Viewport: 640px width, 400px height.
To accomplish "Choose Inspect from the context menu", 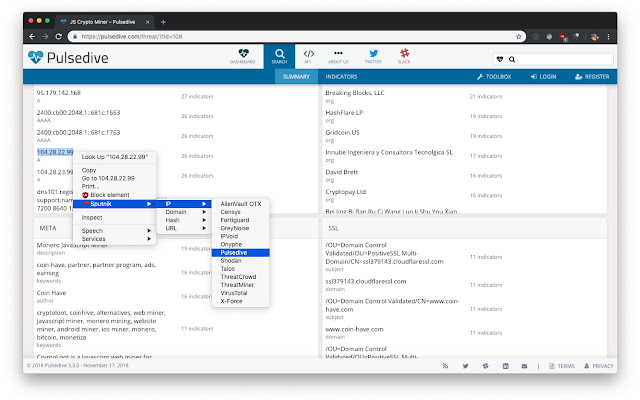I will pos(115,218).
